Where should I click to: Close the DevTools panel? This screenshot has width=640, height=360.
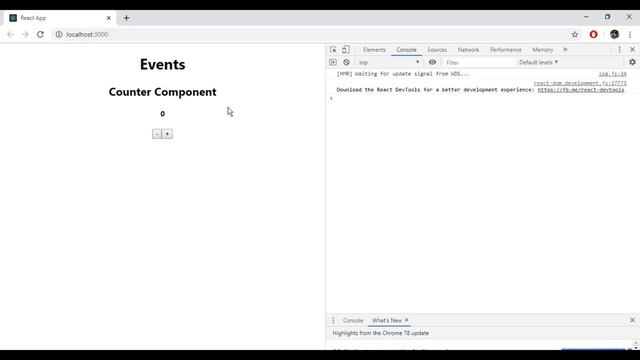click(x=632, y=49)
